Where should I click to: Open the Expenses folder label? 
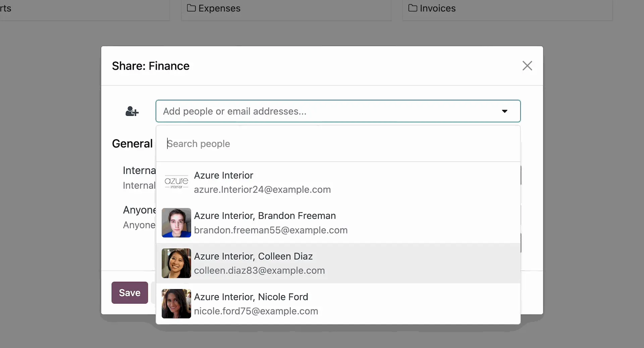(x=219, y=8)
